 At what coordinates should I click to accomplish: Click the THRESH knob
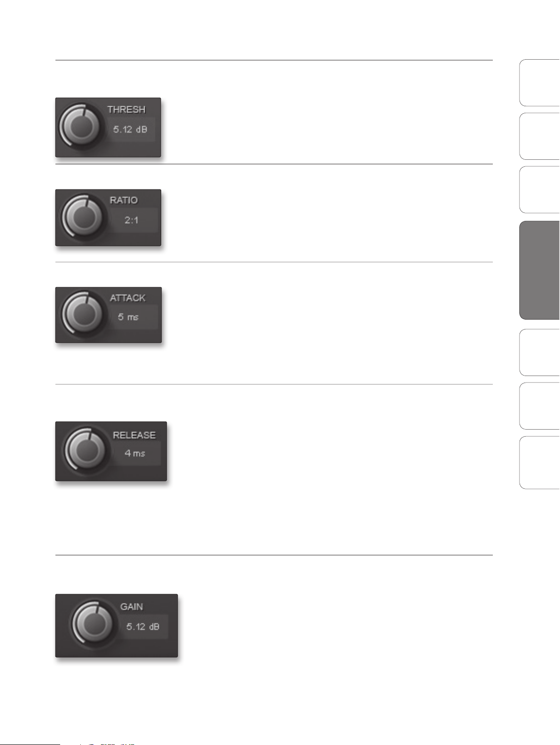(79, 126)
